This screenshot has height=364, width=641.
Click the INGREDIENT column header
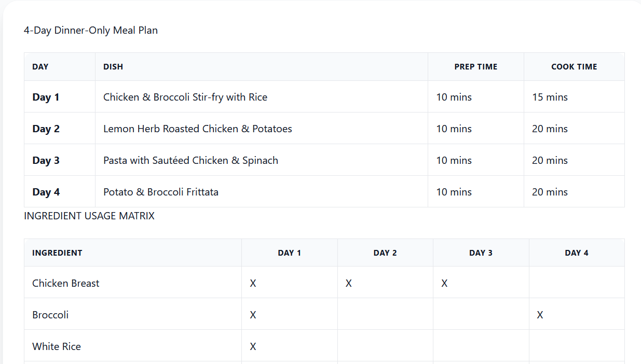click(x=57, y=253)
